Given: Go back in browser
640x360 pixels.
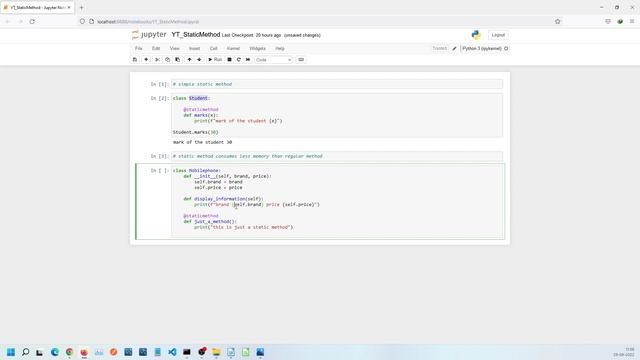Looking at the screenshot, I should [8, 22].
